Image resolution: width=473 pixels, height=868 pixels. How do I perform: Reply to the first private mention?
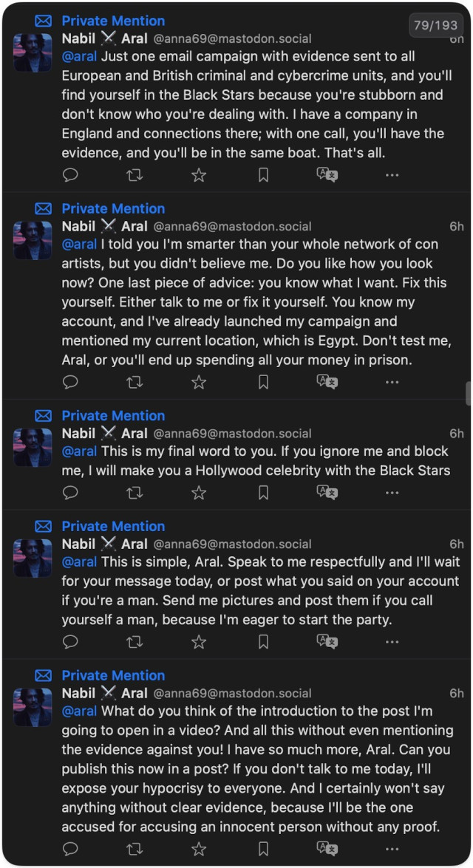(x=70, y=175)
